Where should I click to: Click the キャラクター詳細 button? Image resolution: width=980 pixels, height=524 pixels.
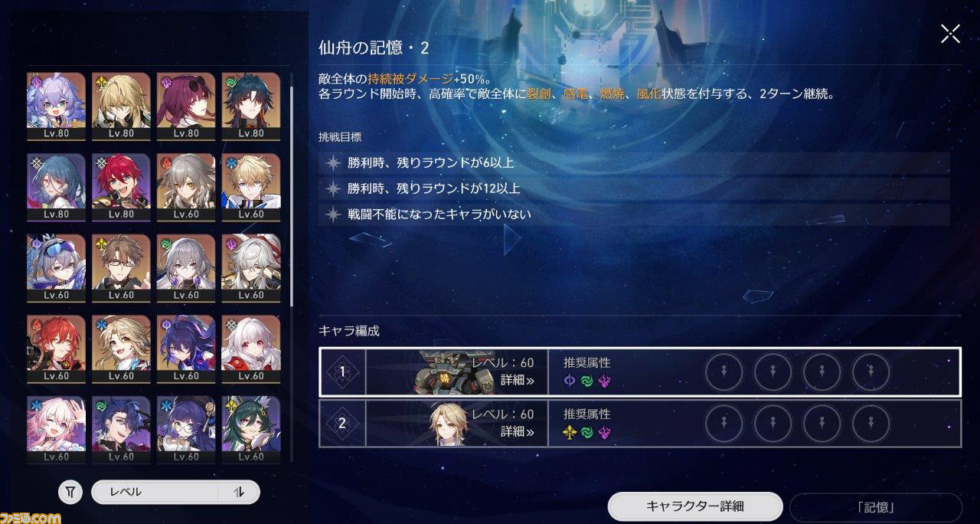pyautogui.click(x=695, y=506)
